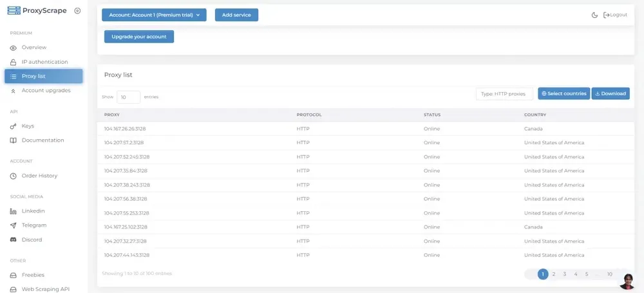This screenshot has height=293, width=644.
Task: Click the Freebies icon
Action: [13, 275]
